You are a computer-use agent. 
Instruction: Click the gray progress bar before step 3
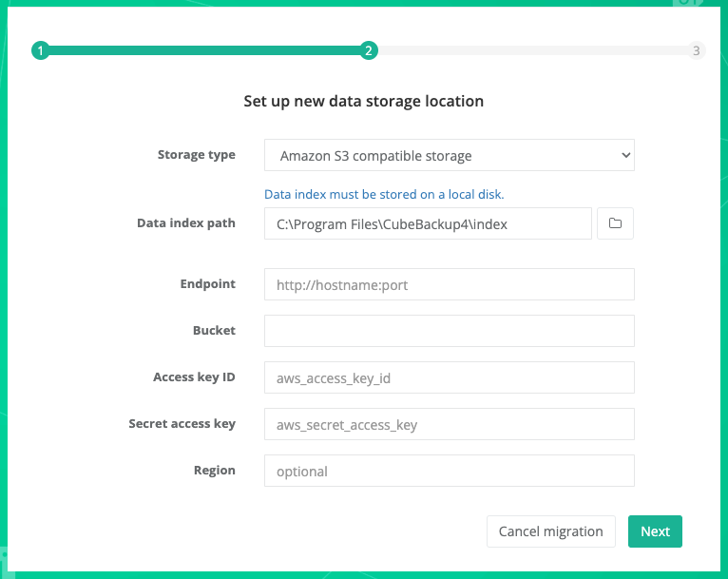coord(532,51)
